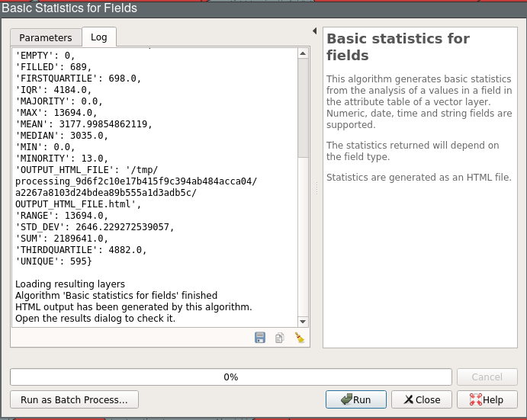Click the greyed-out Cancel button
This screenshot has width=527, height=420.
pyautogui.click(x=487, y=377)
